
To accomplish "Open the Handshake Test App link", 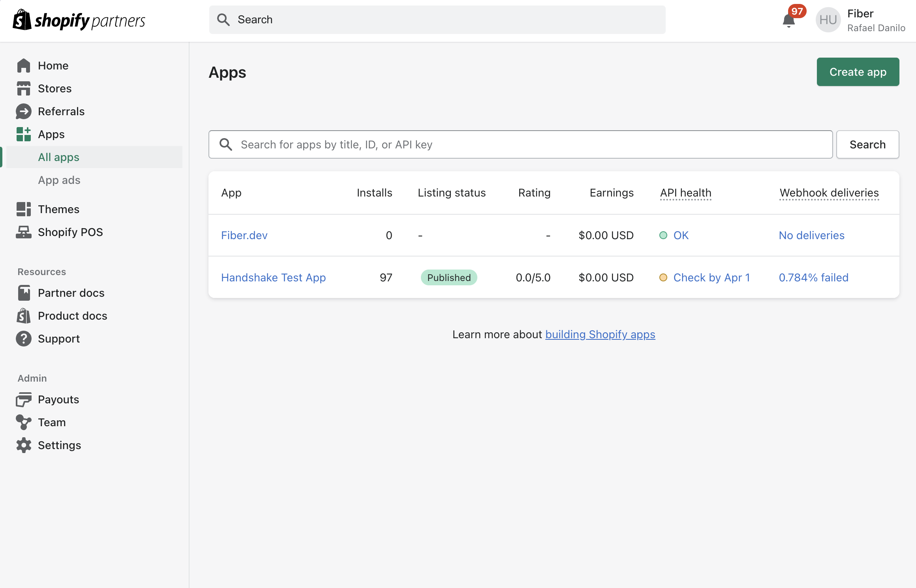I will pos(273,277).
